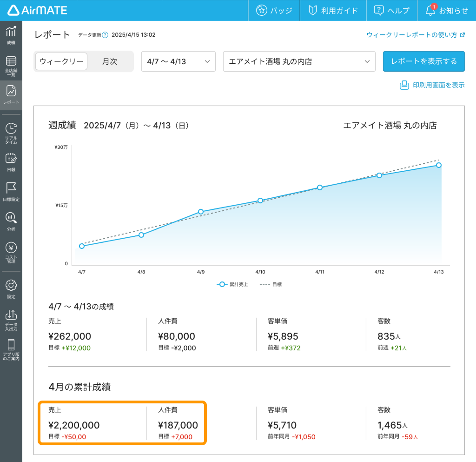Image resolution: width=476 pixels, height=462 pixels.
Task: Click the AirMATE logo
Action: pos(37,10)
